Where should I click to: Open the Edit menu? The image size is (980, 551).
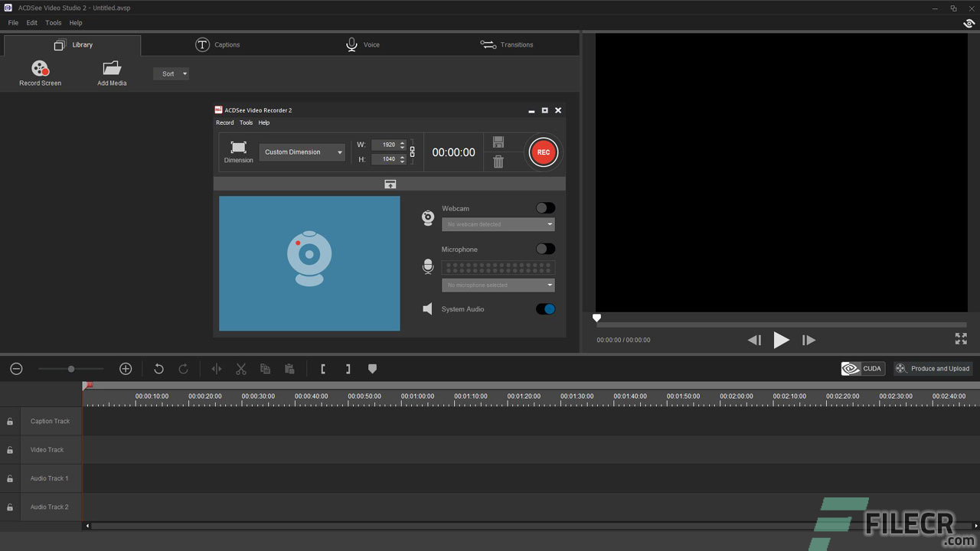coord(32,23)
